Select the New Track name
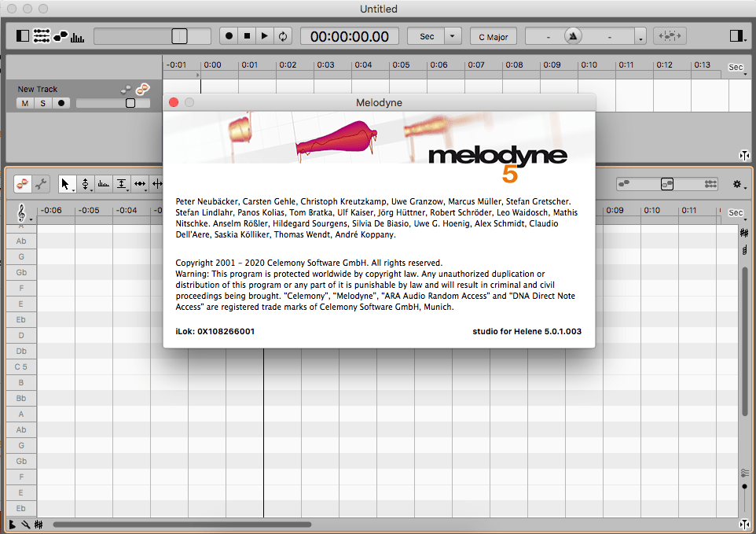The width and height of the screenshot is (756, 534). click(38, 89)
